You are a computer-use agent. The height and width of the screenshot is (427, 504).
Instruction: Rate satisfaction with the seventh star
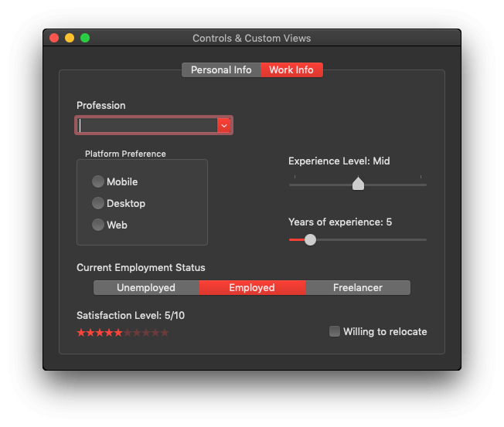(137, 333)
